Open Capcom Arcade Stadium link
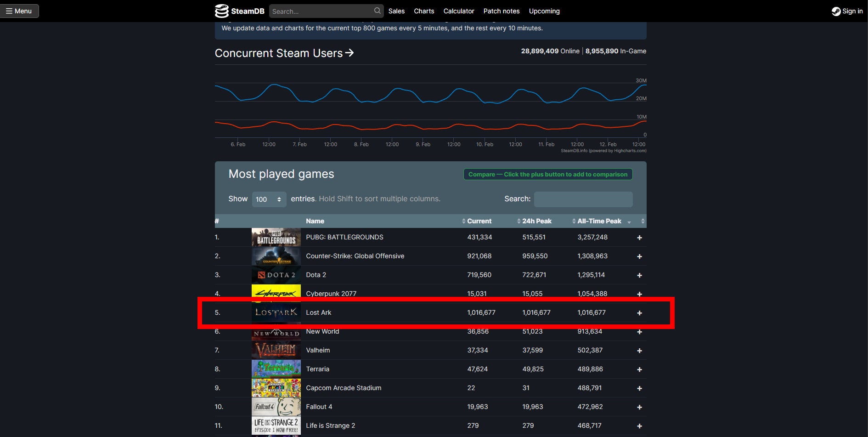Image resolution: width=868 pixels, height=437 pixels. click(344, 388)
